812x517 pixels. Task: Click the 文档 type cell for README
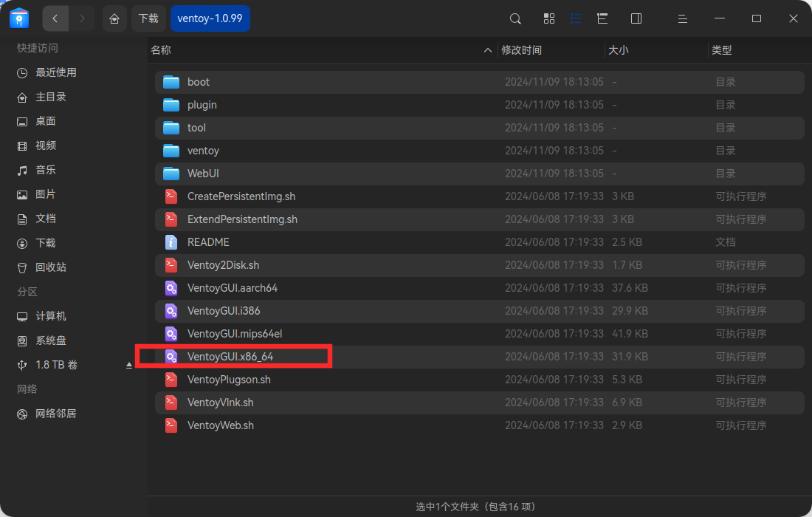(726, 242)
